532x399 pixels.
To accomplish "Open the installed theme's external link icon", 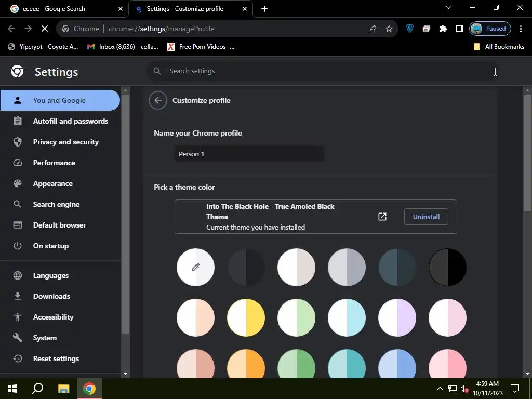I will pyautogui.click(x=382, y=217).
